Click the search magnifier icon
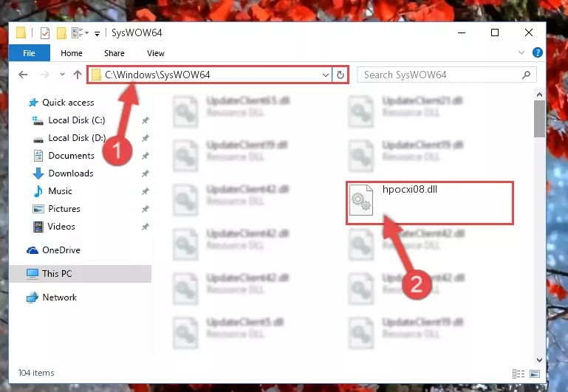This screenshot has width=568, height=392. pyautogui.click(x=526, y=75)
